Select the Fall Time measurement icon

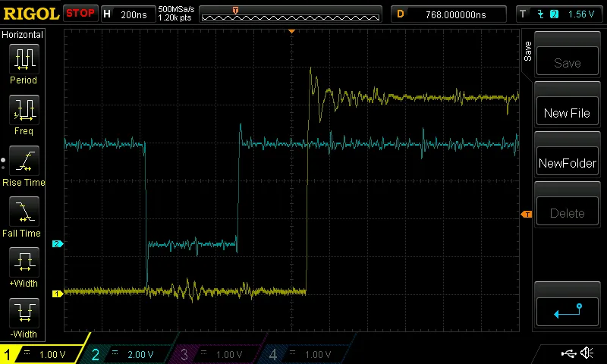[x=24, y=212]
